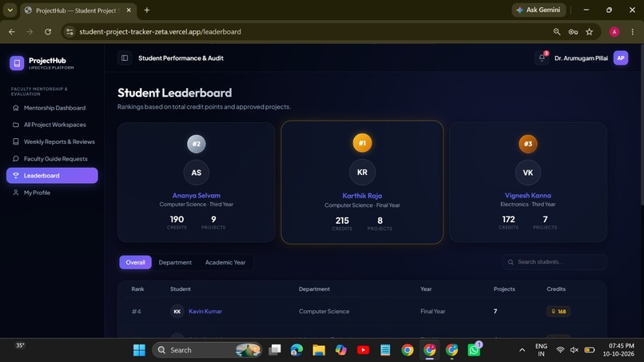Open Kavin Kumar's profile link
This screenshot has height=362, width=644.
pos(205,311)
